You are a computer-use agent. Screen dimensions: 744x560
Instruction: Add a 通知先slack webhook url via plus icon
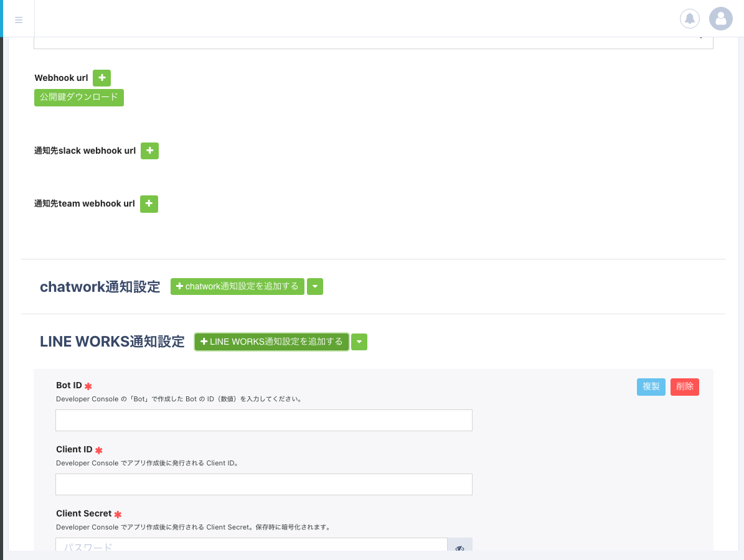click(x=149, y=151)
